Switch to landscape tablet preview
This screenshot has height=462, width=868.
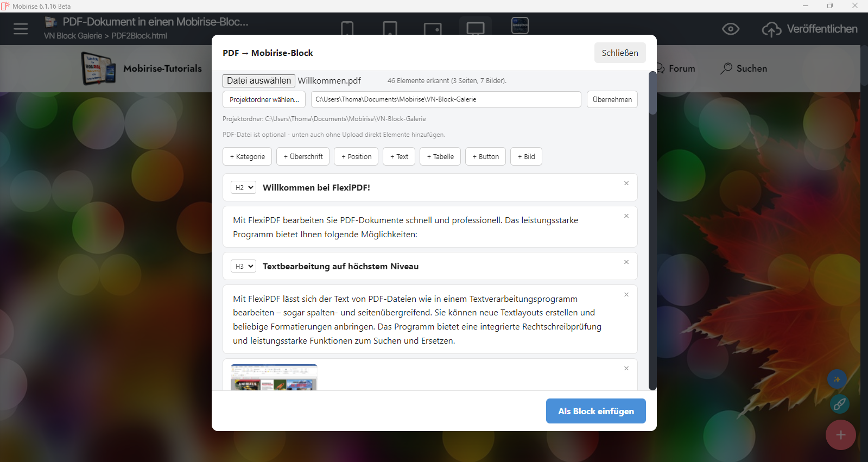433,29
